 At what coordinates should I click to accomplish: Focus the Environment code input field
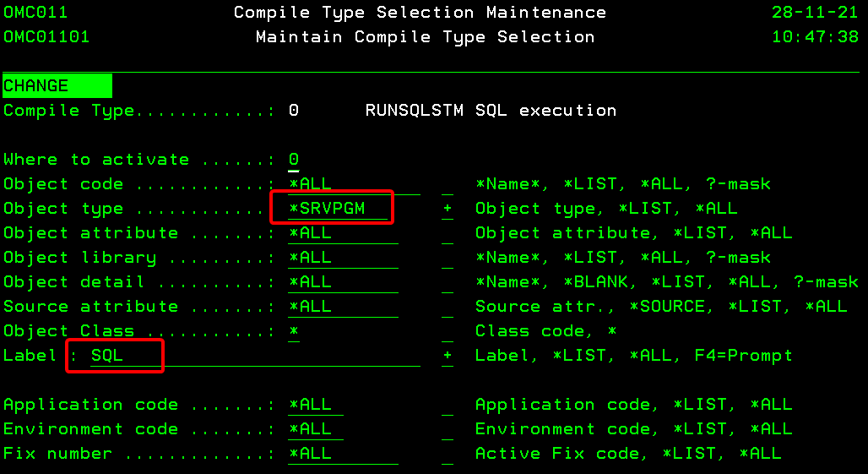[316, 429]
